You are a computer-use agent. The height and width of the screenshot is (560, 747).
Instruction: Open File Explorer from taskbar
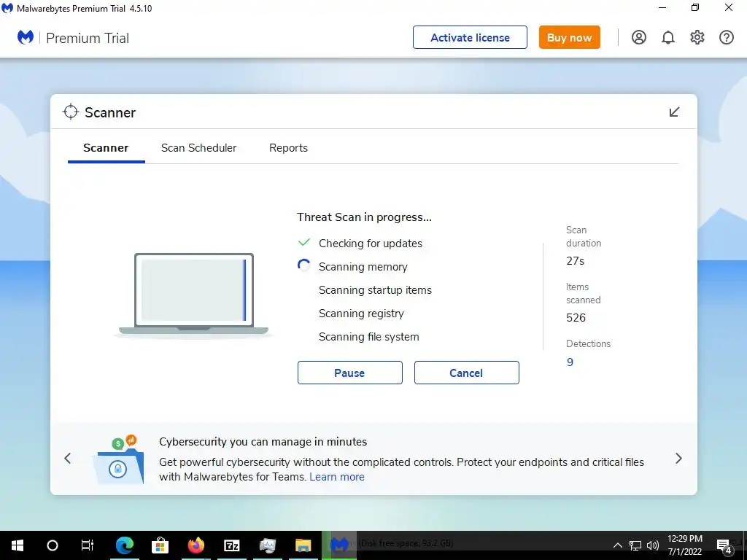[x=303, y=545]
